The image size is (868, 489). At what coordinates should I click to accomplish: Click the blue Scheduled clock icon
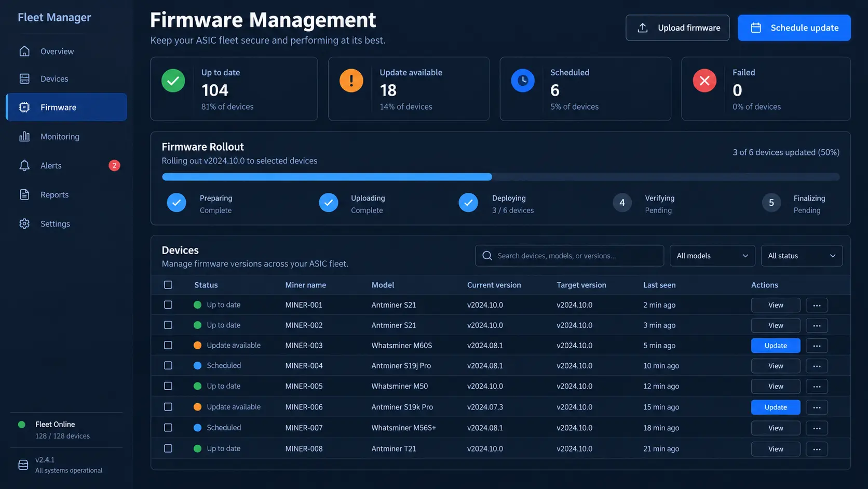523,81
